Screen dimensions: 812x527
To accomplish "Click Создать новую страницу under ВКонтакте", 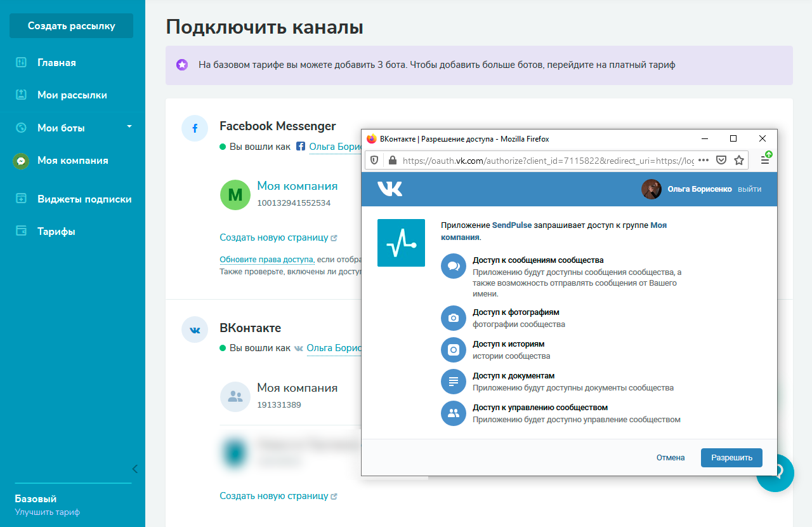I will pyautogui.click(x=274, y=496).
